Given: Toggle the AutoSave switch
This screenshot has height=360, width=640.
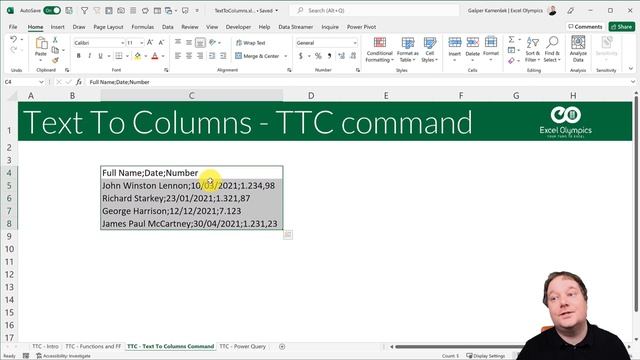Looking at the screenshot, I should 52,10.
